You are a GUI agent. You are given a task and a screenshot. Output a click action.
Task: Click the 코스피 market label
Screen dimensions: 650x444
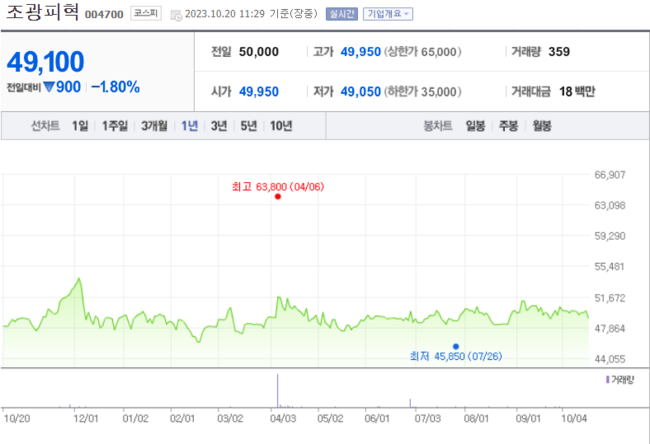[146, 13]
